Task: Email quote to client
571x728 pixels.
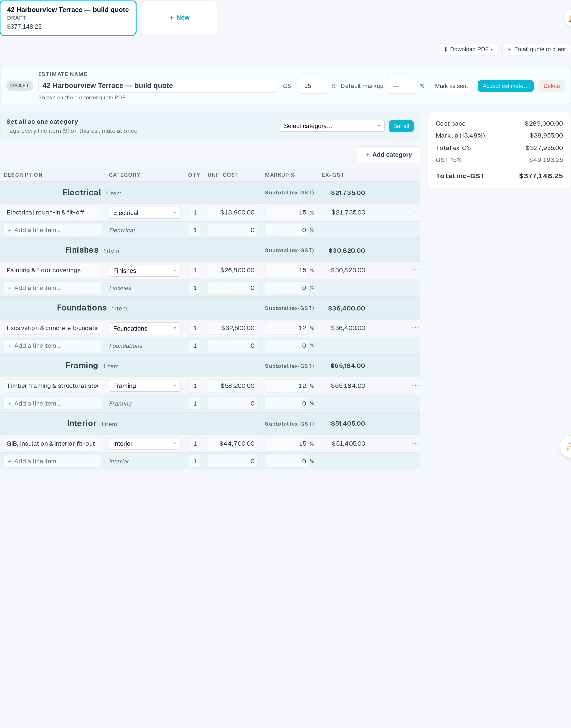Action: coord(536,49)
